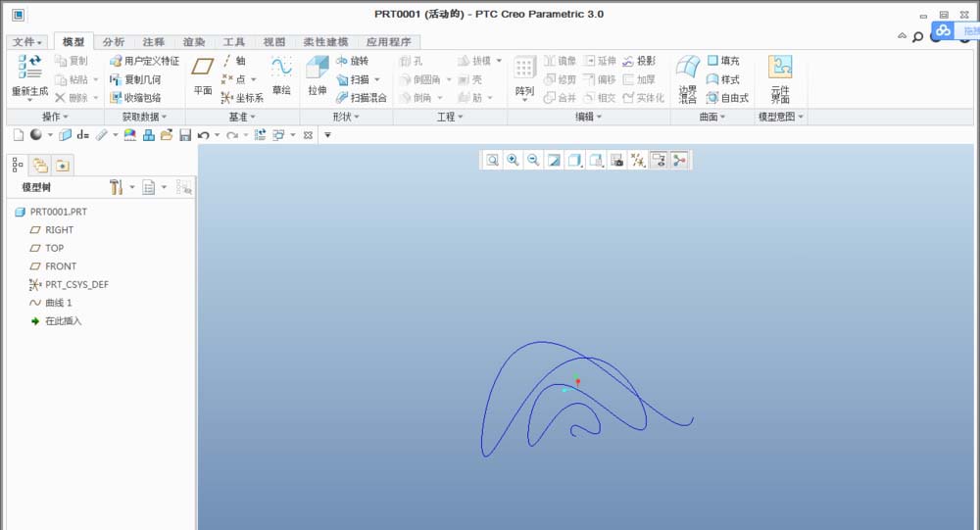Open the display style cube icon

tap(573, 161)
